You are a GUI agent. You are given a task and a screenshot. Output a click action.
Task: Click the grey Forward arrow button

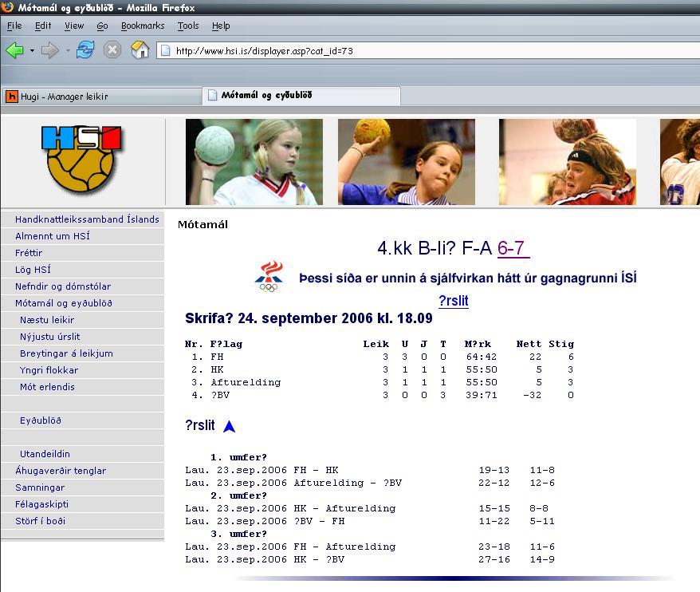49,50
